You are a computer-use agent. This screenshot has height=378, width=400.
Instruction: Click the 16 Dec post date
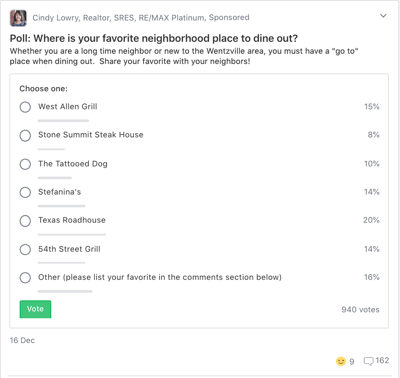point(22,340)
